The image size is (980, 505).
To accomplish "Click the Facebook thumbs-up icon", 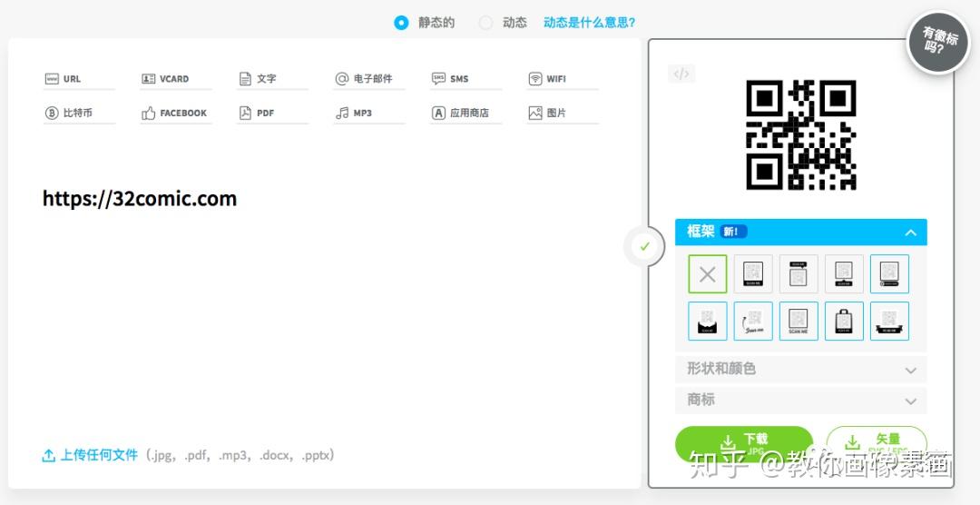I will (148, 114).
